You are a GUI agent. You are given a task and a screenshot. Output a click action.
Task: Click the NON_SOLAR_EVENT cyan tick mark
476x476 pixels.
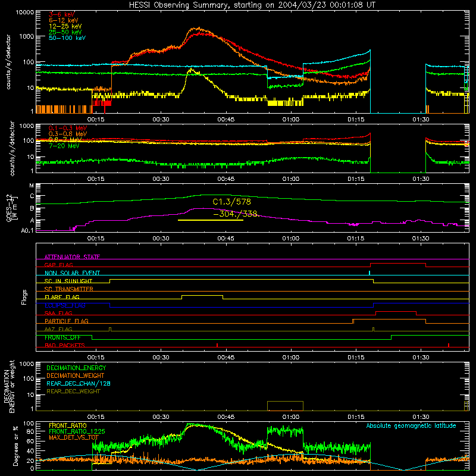pyautogui.click(x=369, y=273)
